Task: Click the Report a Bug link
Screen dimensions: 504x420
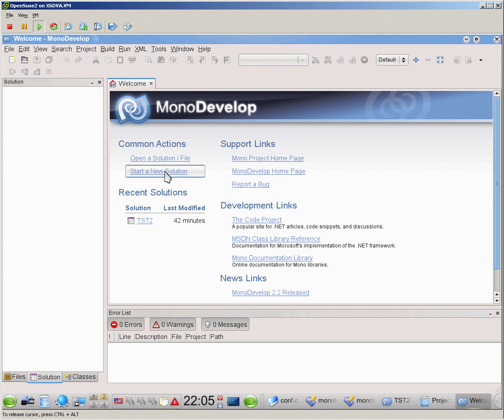Action: (x=251, y=184)
